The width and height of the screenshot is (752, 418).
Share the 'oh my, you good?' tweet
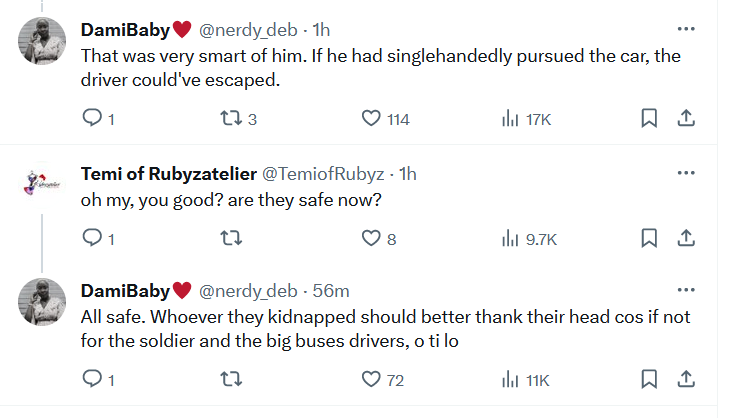(686, 238)
